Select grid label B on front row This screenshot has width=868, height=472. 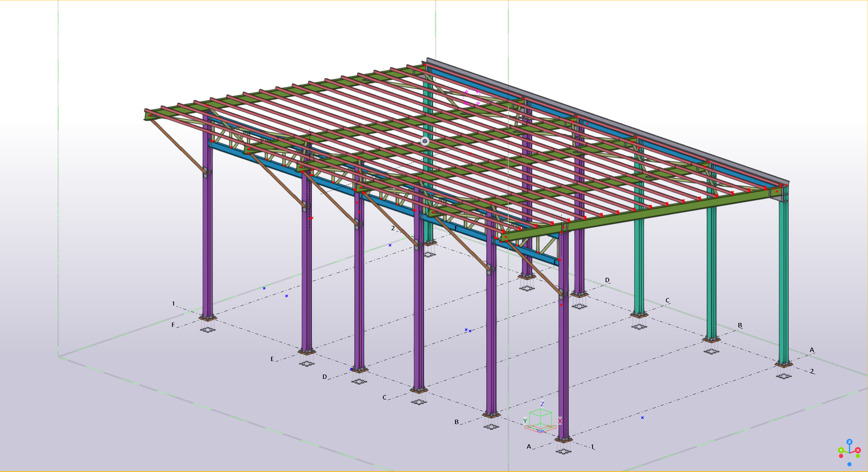pyautogui.click(x=457, y=422)
